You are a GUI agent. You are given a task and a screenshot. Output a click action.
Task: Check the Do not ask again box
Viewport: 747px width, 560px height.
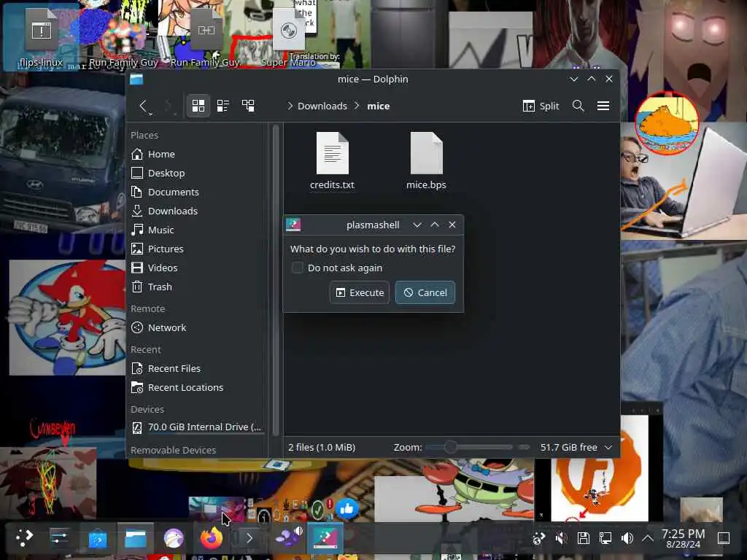(x=298, y=268)
